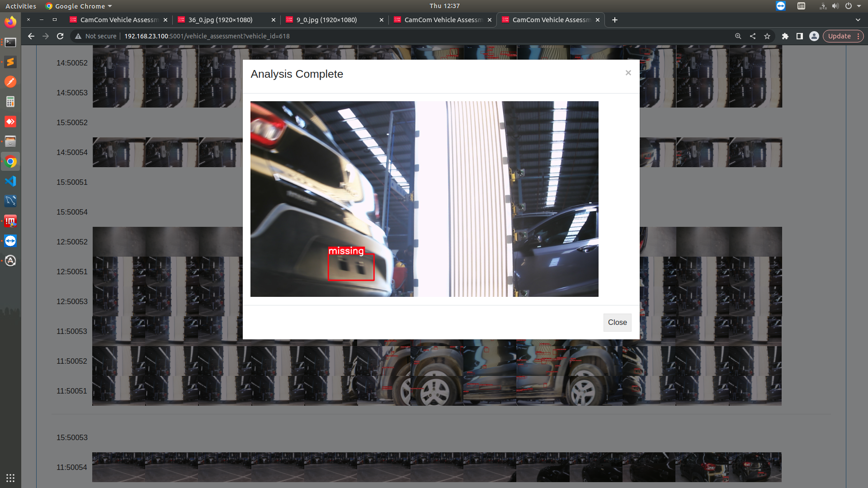Open TeamViewer from the dock
The height and width of the screenshot is (488, 868).
point(10,241)
